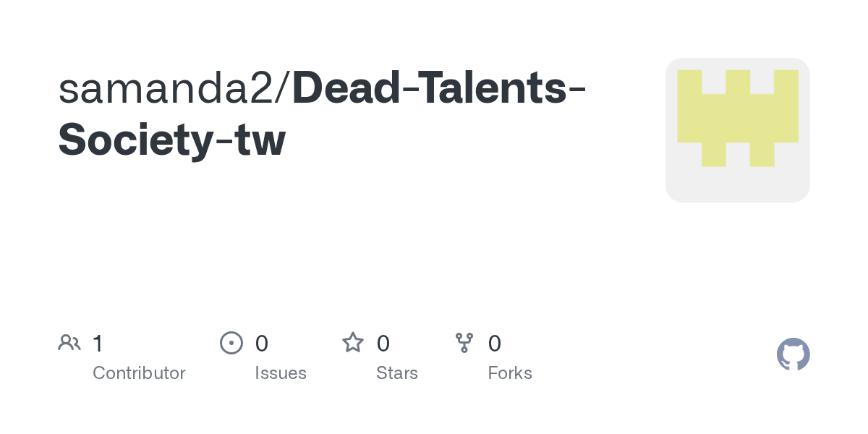Open the GitHub Octocat logo

(793, 354)
